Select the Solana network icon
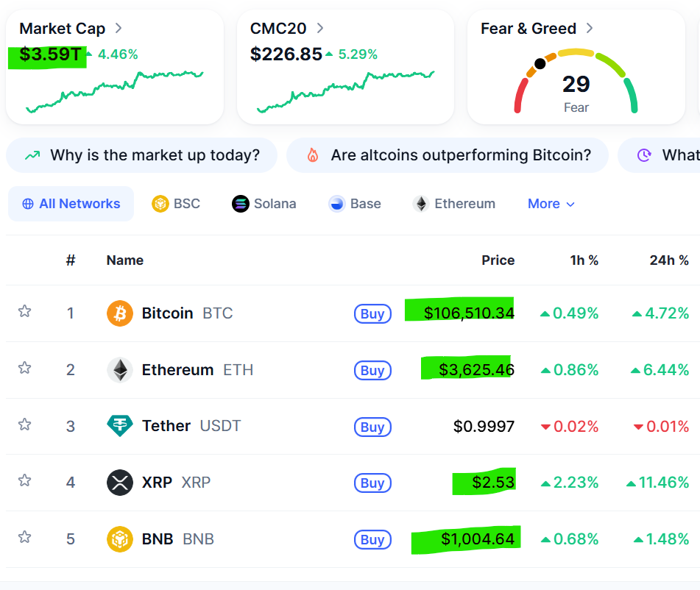The width and height of the screenshot is (700, 590). [x=241, y=204]
